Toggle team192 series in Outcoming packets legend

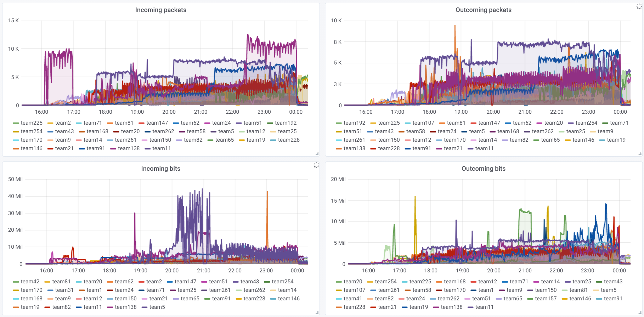[354, 123]
